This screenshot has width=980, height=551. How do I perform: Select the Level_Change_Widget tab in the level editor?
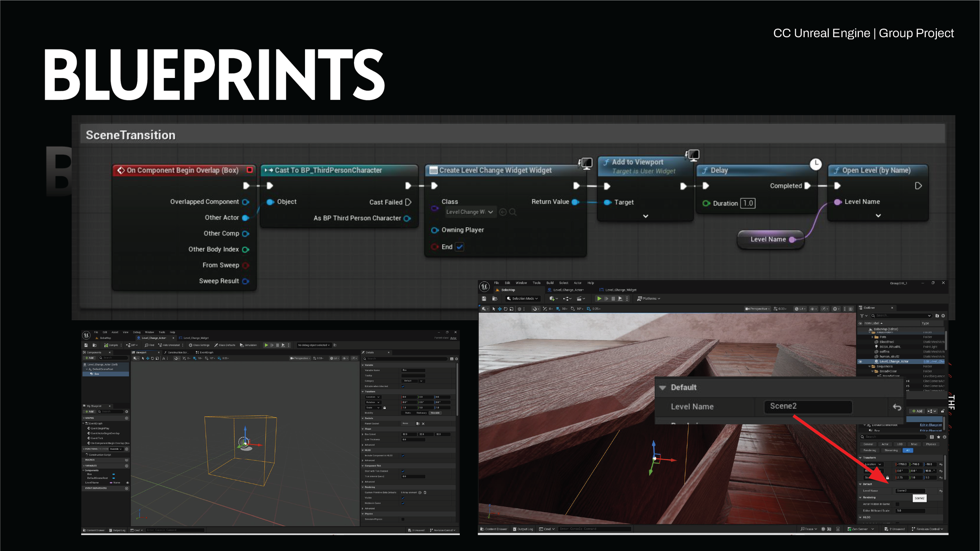pos(618,290)
